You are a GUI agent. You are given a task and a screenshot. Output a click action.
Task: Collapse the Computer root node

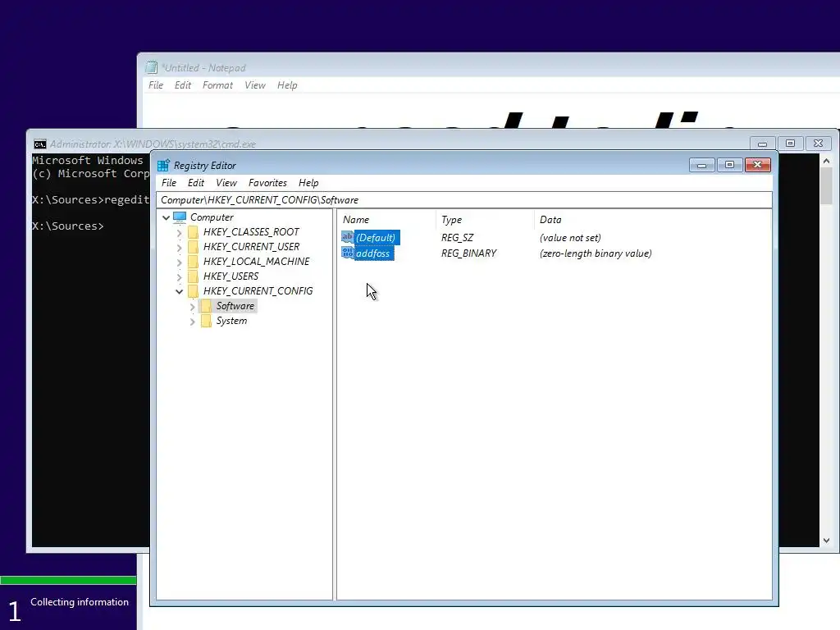166,217
